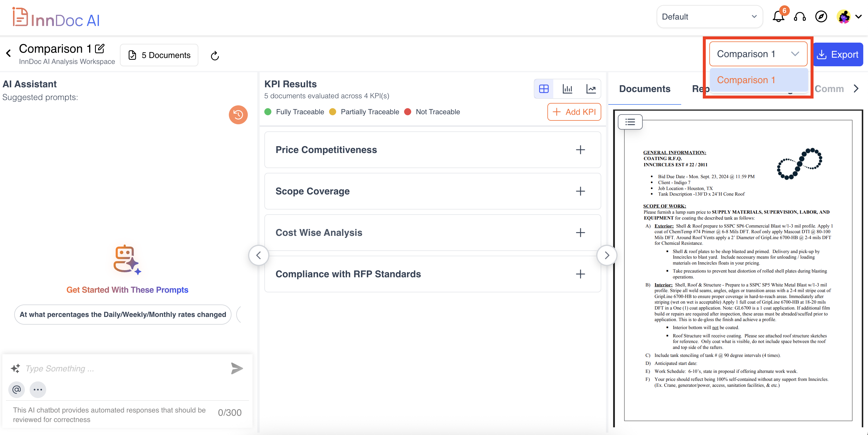Open document outline list icon

(630, 122)
